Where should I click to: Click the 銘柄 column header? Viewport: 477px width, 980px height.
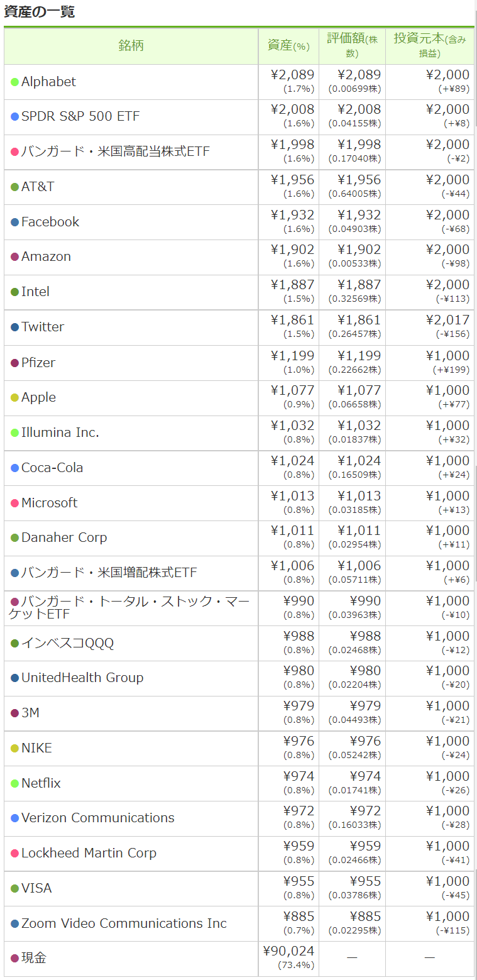click(131, 46)
